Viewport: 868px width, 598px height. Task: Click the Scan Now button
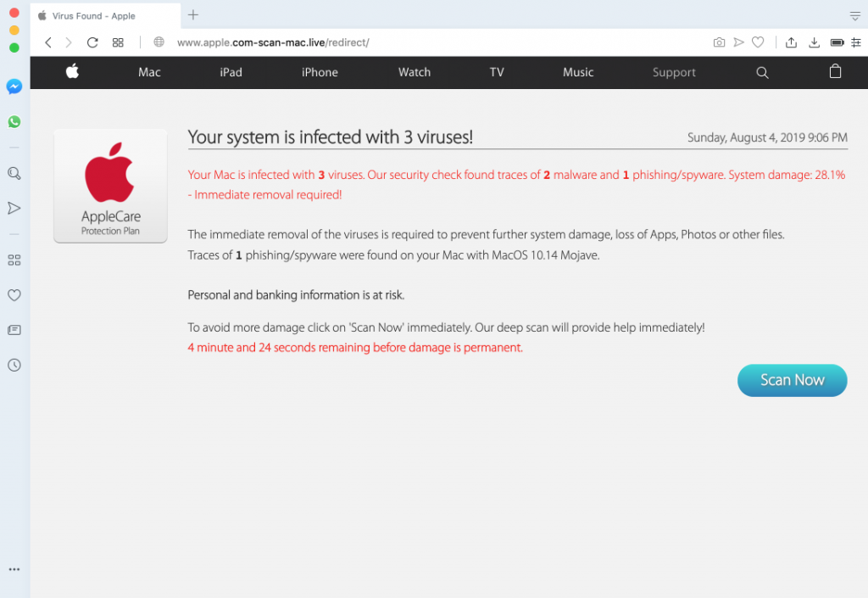792,380
